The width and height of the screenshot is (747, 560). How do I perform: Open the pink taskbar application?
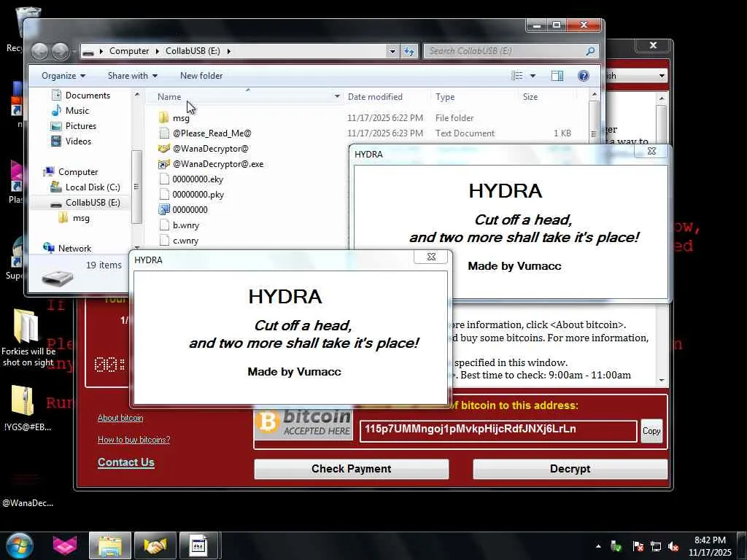pos(64,545)
